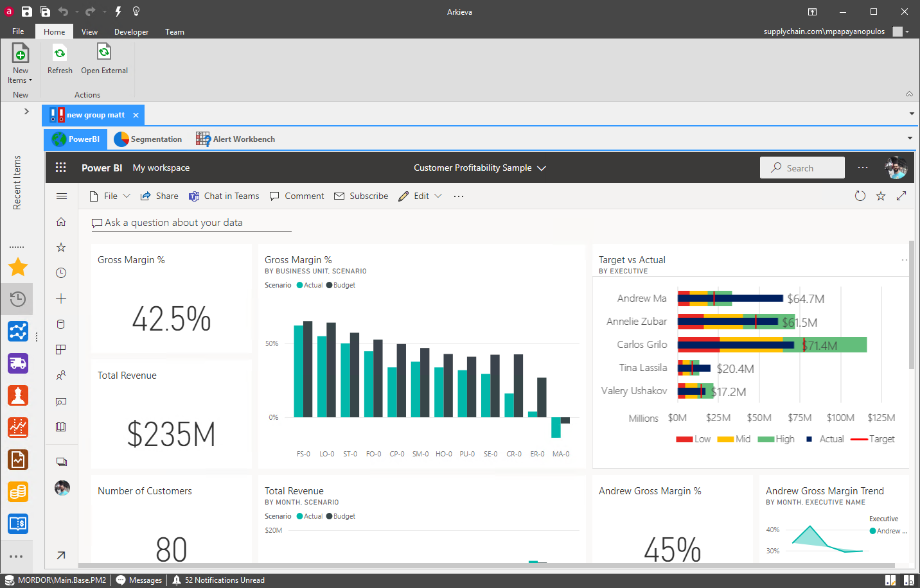
Task: Open the 52 Notifications Unread status item
Action: (218, 580)
